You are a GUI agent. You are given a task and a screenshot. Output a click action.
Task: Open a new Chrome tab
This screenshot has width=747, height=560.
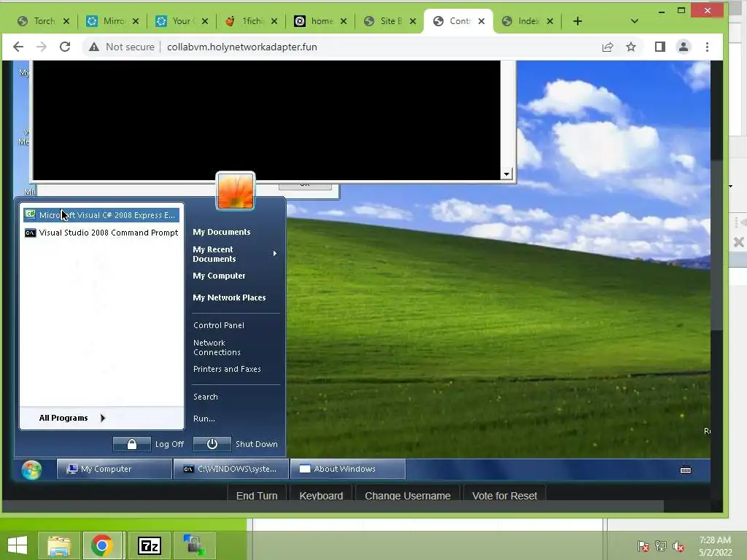point(578,21)
